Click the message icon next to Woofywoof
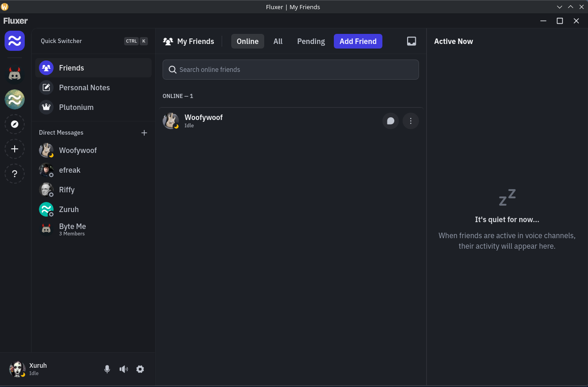The image size is (588, 387). [390, 121]
